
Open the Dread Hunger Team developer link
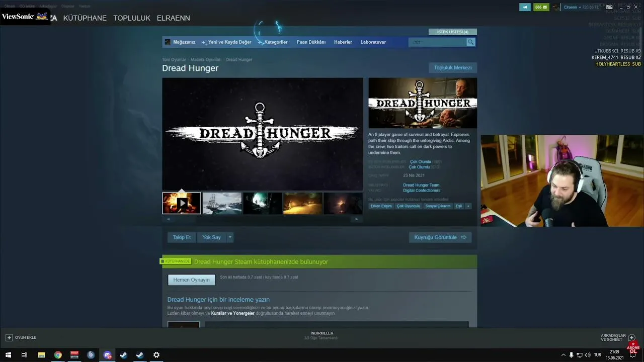(421, 185)
